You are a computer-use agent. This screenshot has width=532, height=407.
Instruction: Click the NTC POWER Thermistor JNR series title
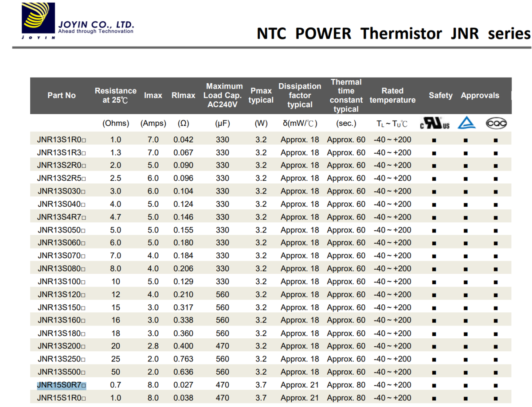coord(393,33)
